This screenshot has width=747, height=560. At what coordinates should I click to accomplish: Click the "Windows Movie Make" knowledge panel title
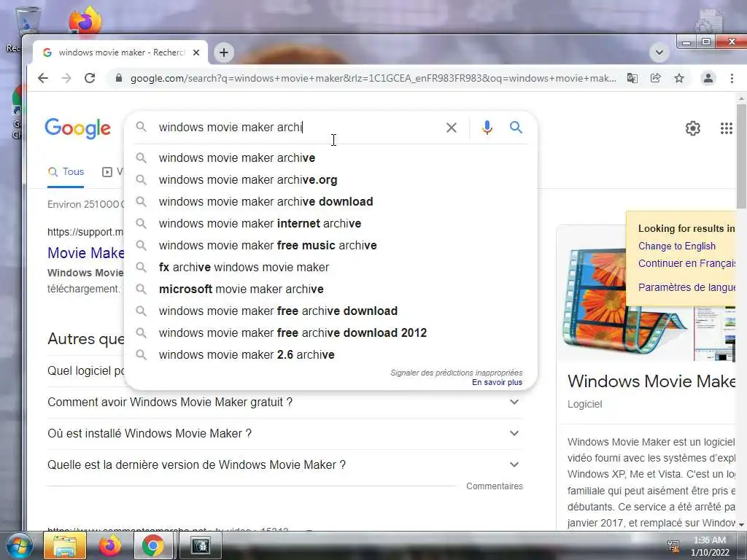tap(651, 381)
